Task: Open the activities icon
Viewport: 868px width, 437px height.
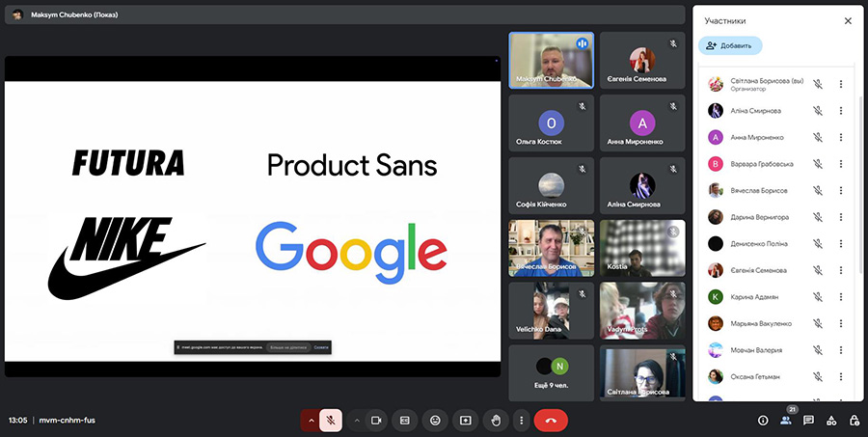Action: (831, 421)
